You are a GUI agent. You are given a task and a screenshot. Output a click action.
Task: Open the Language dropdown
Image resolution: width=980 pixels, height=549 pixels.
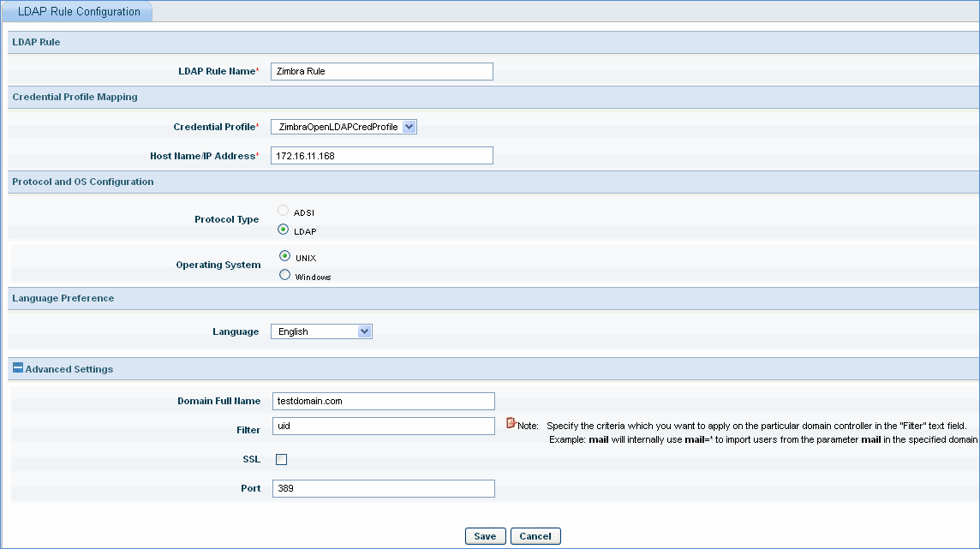(321, 331)
